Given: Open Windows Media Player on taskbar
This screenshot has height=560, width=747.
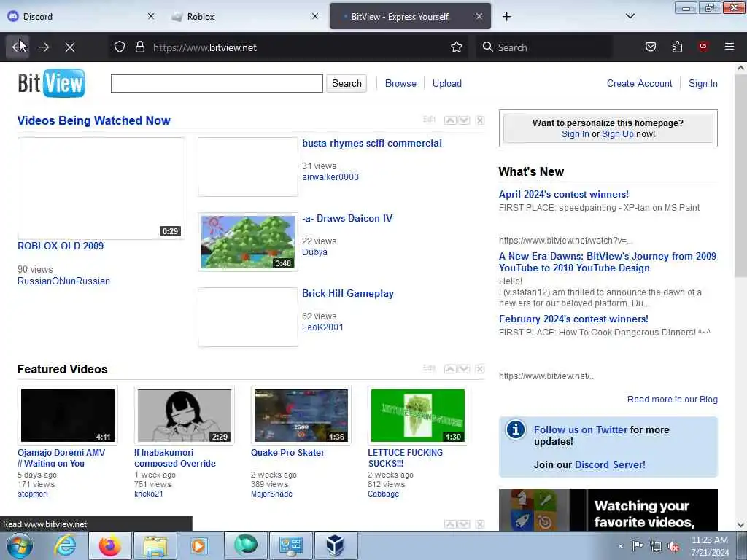Looking at the screenshot, I should (x=200, y=545).
